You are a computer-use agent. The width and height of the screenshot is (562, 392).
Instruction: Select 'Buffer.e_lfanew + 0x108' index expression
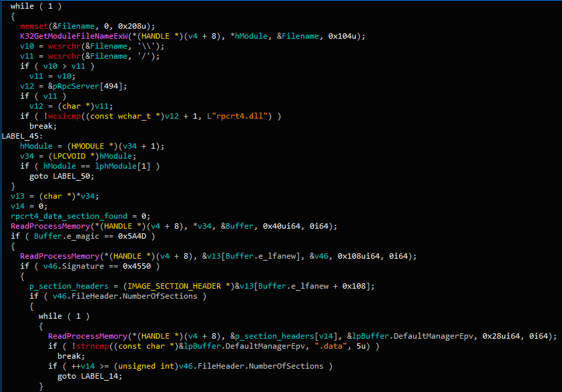pos(312,287)
